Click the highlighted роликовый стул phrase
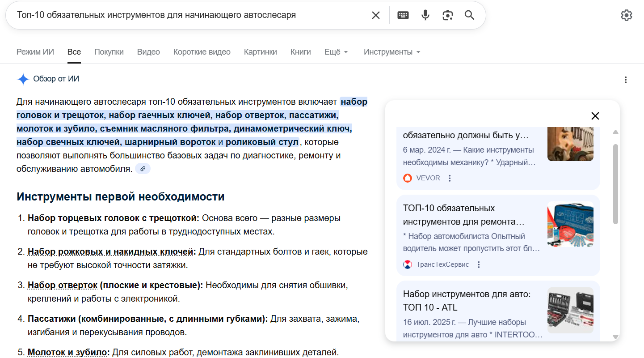Image resolution: width=644 pixels, height=358 pixels. 262,142
